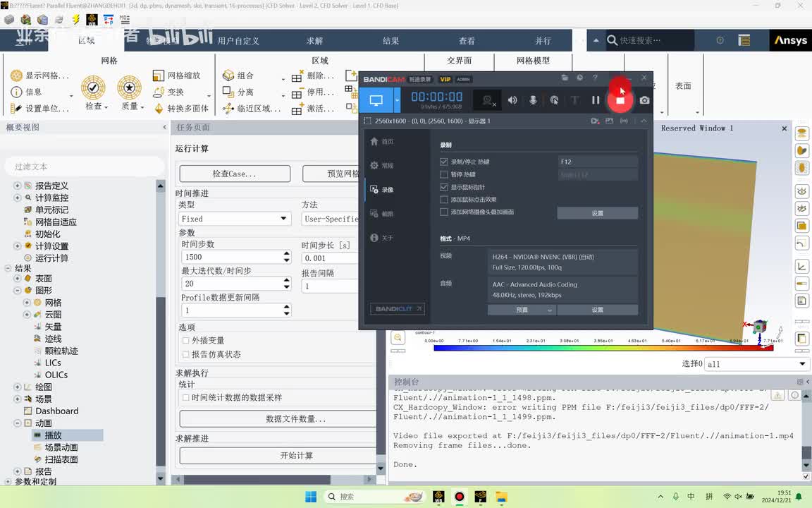Screen dimensions: 812x508
Task: Open the 选择0 all dropdown
Action: [x=756, y=364]
